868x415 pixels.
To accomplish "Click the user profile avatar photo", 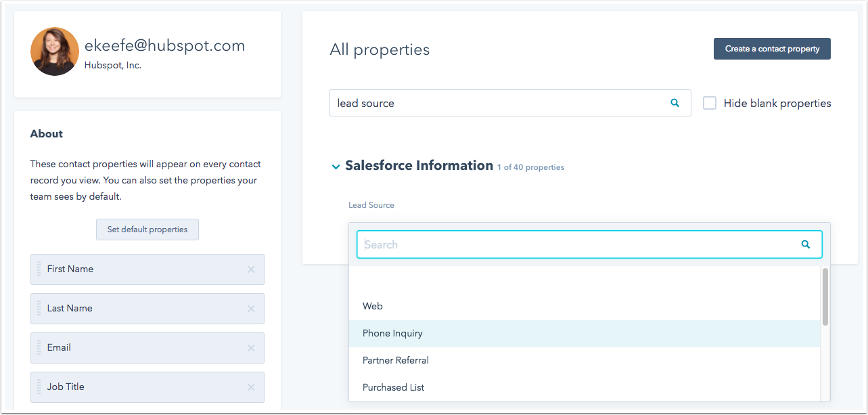I will coord(55,51).
